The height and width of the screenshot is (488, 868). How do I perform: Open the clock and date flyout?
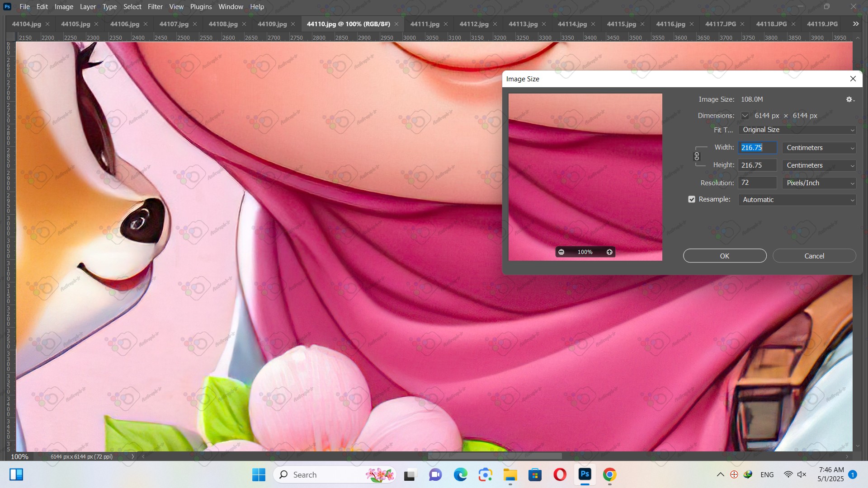click(831, 474)
